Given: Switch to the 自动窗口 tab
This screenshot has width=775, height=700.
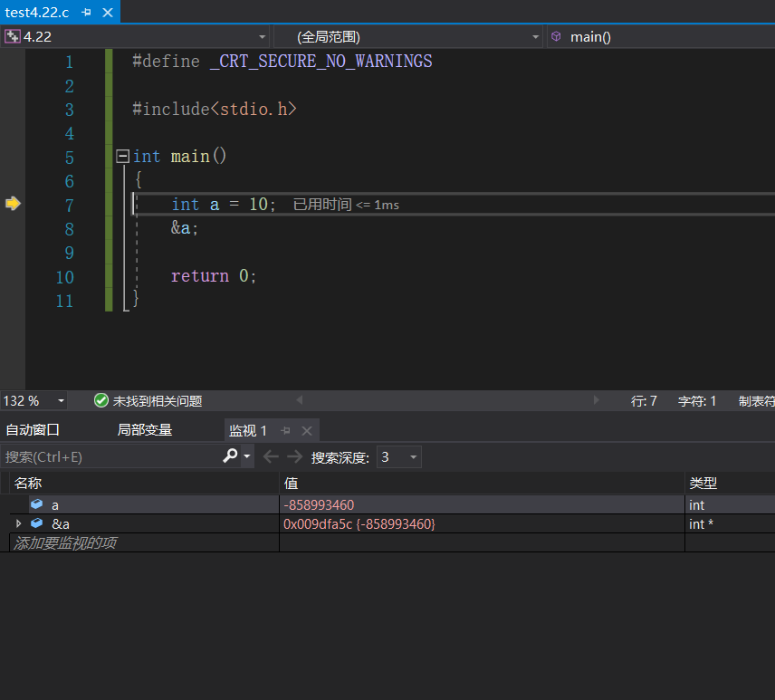Looking at the screenshot, I should pos(33,430).
